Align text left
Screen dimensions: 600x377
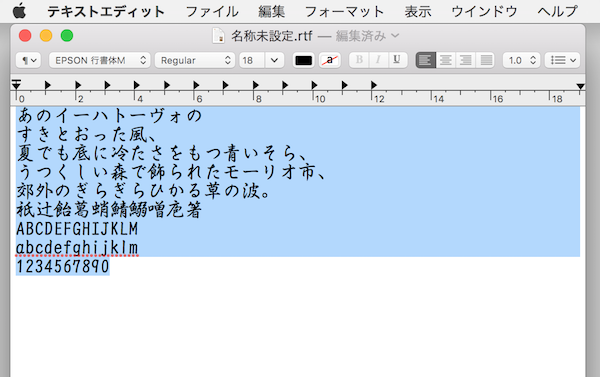tap(426, 60)
